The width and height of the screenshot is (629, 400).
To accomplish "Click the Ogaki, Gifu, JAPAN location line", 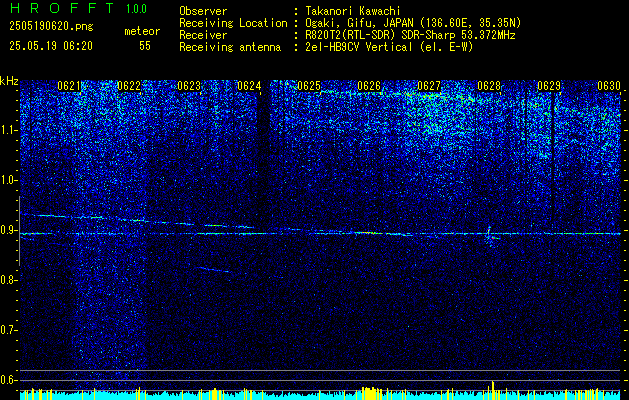I will (x=413, y=24).
